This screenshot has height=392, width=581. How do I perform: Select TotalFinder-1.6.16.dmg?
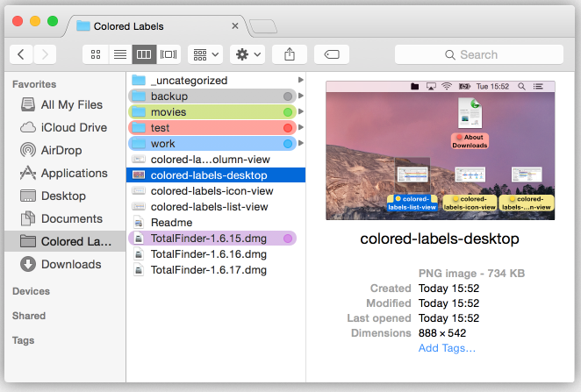point(216,254)
